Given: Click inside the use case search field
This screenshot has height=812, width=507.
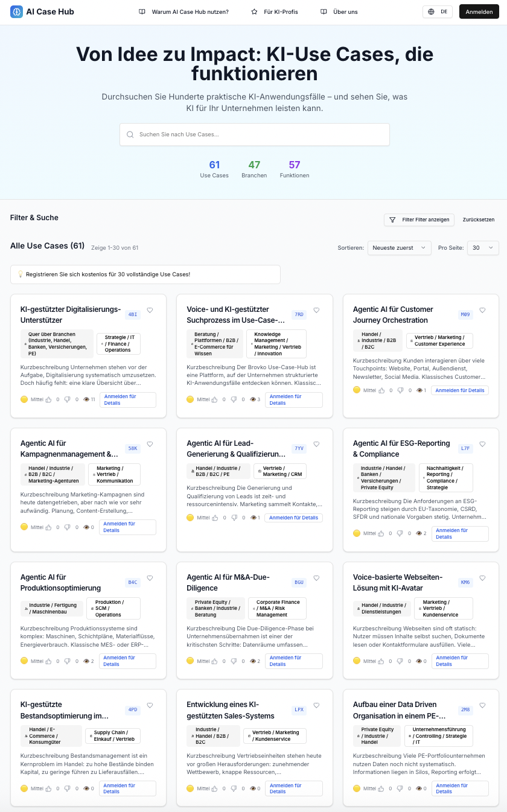Looking at the screenshot, I should point(253,135).
